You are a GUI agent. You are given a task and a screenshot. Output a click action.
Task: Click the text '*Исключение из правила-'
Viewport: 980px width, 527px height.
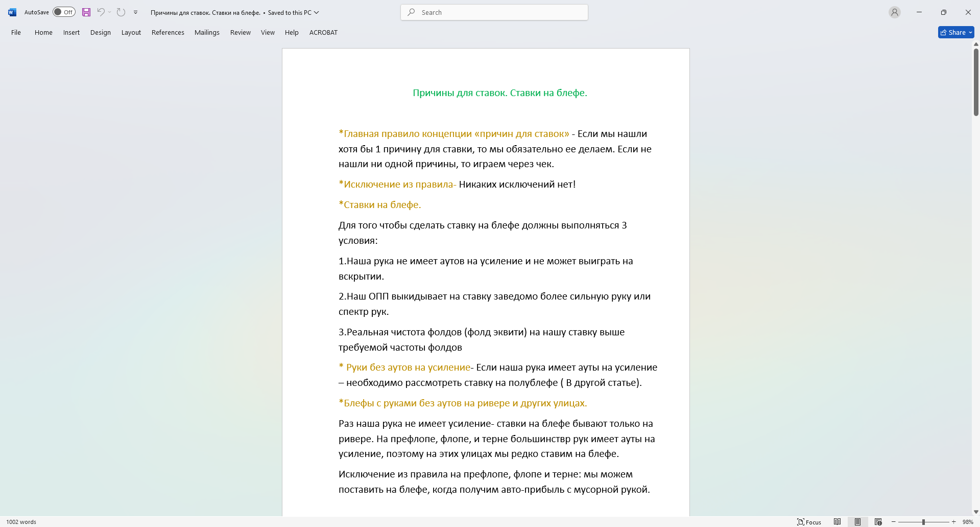pyautogui.click(x=397, y=185)
